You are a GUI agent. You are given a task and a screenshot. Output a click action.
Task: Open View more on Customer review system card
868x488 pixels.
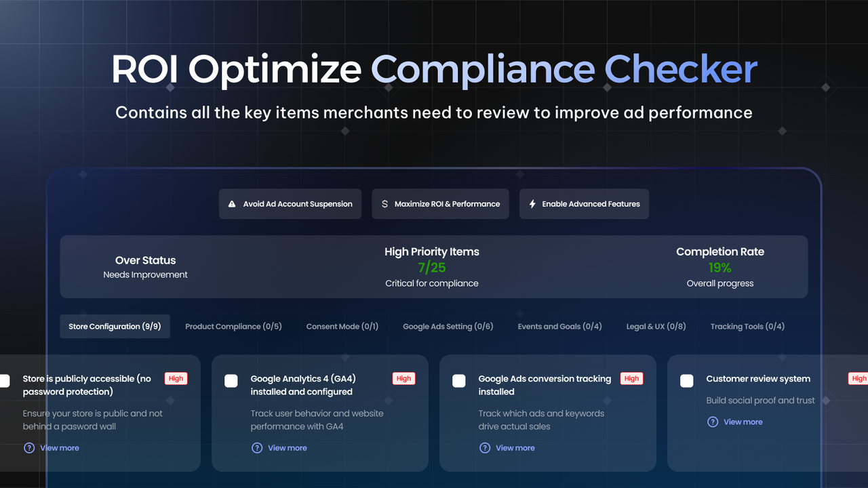pyautogui.click(x=743, y=422)
